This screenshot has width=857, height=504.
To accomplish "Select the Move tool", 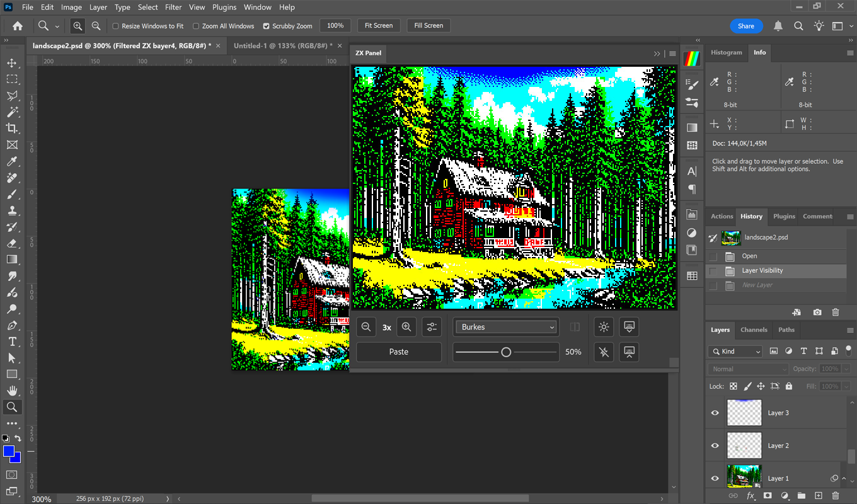I will [x=11, y=62].
